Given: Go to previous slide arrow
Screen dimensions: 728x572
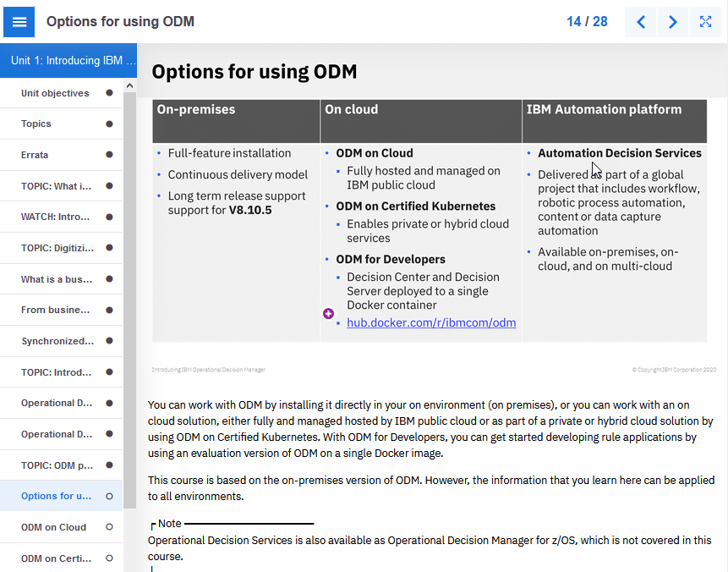Looking at the screenshot, I should [x=641, y=22].
